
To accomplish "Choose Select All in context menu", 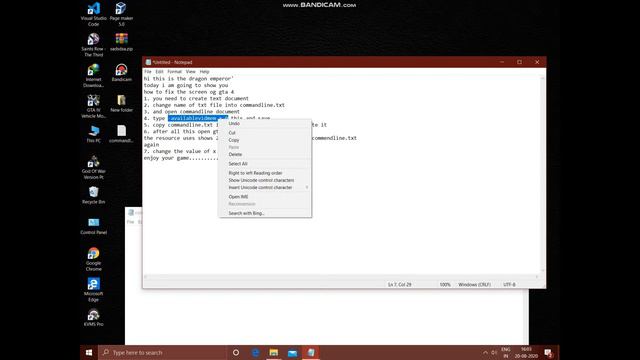I will coord(264,164).
